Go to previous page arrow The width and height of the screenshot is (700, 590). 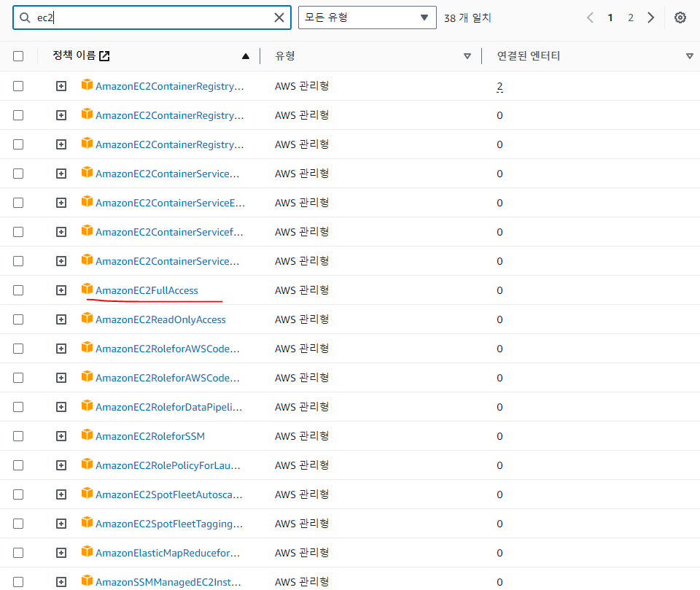(590, 18)
